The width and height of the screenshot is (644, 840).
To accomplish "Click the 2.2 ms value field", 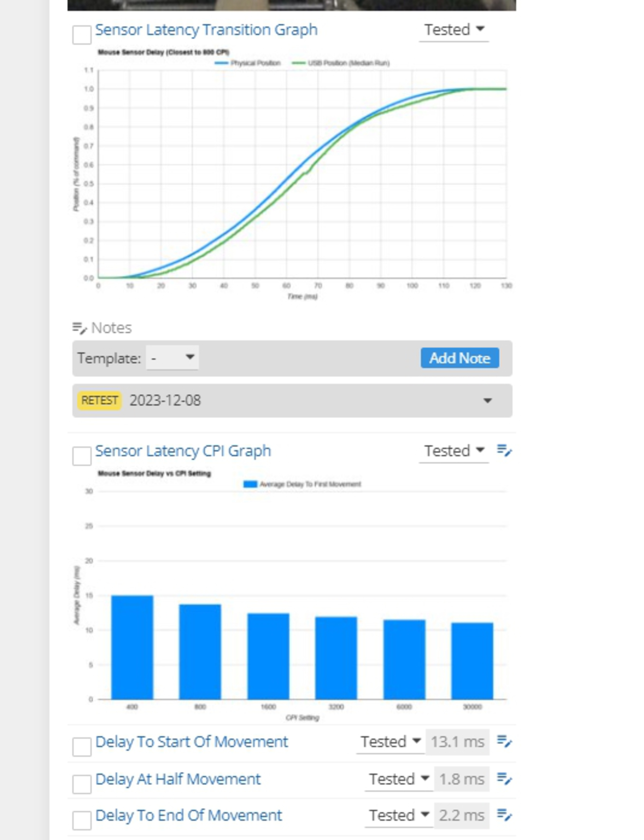I will pyautogui.click(x=462, y=815).
